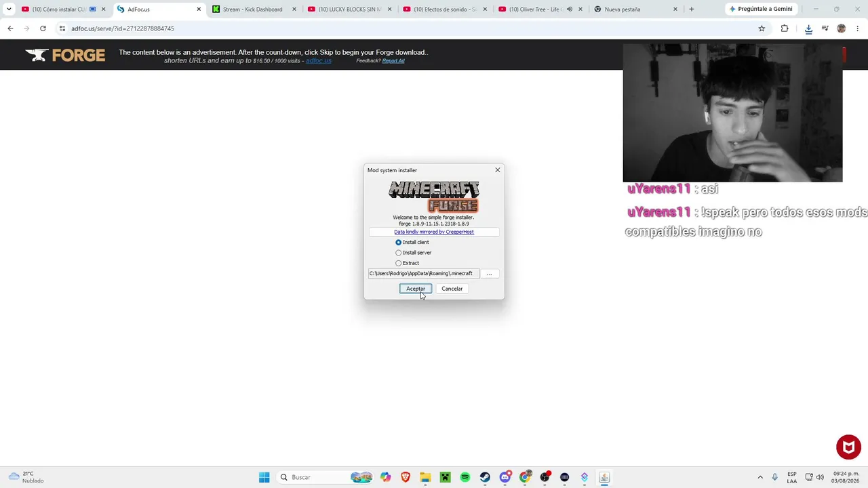Image resolution: width=868 pixels, height=488 pixels.
Task: Click the address bar URL adfoc.us/serve
Action: pyautogui.click(x=123, y=28)
